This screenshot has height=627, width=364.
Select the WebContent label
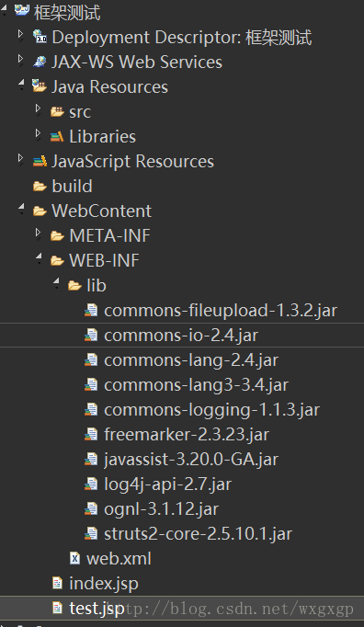point(102,211)
